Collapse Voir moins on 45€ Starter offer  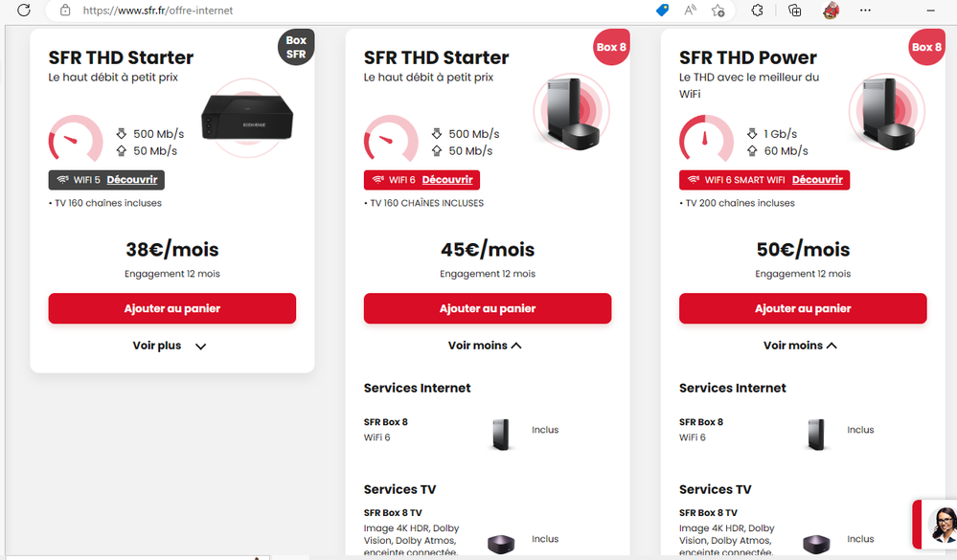point(486,346)
